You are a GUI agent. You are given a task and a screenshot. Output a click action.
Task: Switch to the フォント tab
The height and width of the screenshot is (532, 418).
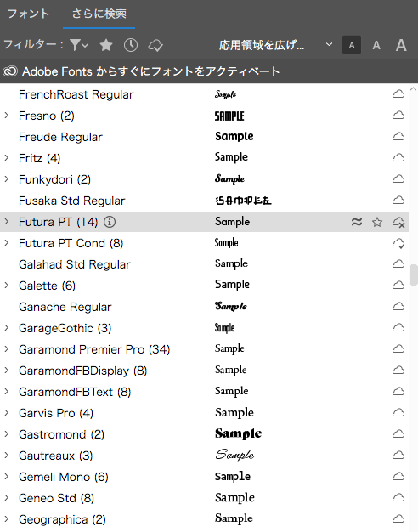tap(29, 14)
